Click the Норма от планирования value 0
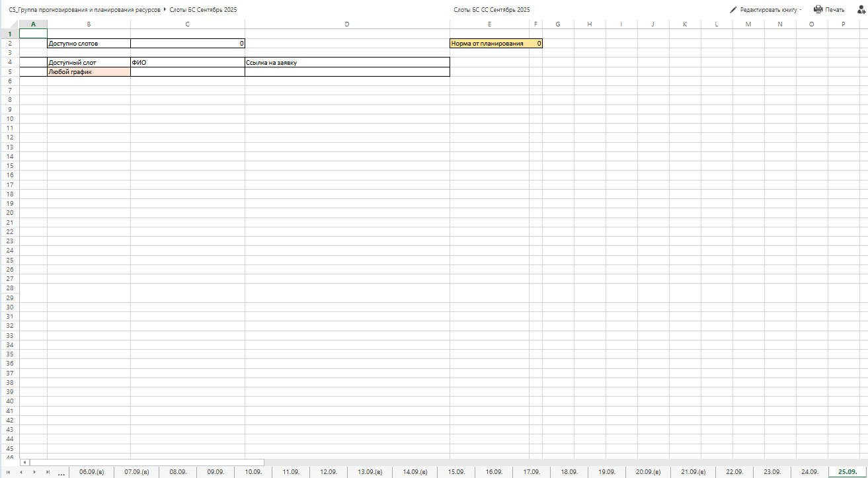868x478 pixels. click(x=535, y=43)
